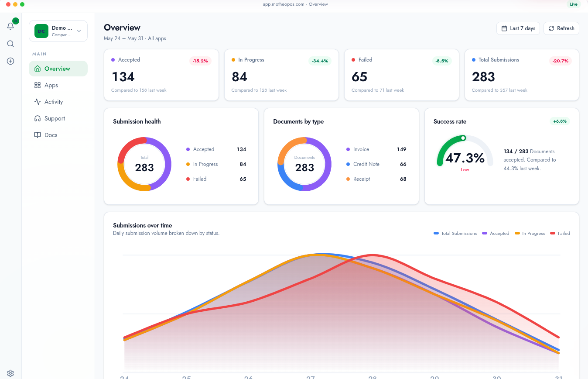Click the home icon beside Overview

click(38, 69)
